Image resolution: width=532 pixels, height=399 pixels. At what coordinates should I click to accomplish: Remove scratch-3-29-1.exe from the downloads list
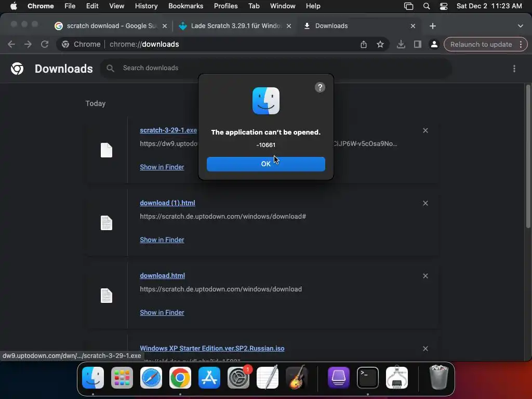425,130
